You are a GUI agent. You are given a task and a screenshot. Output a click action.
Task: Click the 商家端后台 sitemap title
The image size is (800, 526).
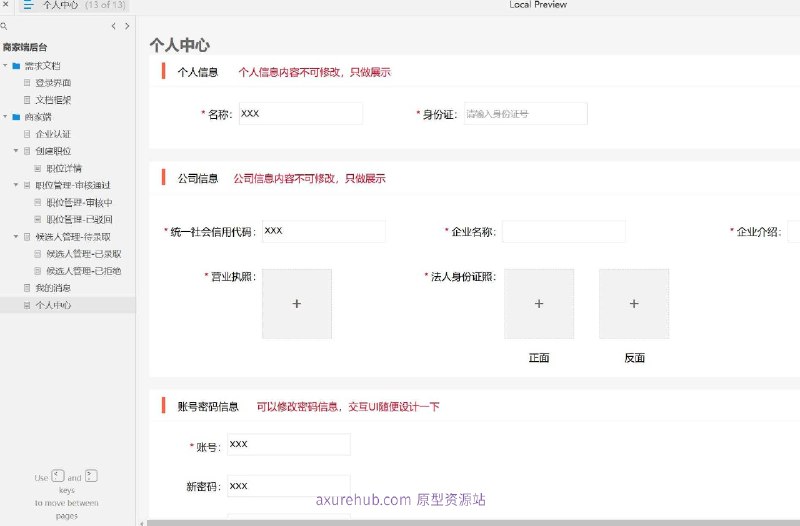25,47
